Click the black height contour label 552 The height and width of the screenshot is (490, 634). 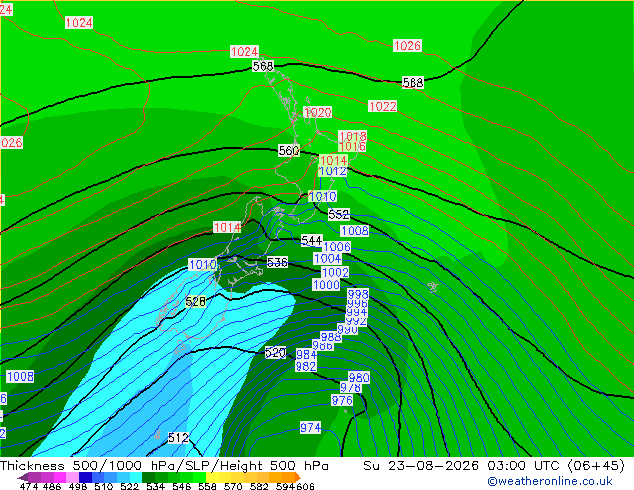pyautogui.click(x=339, y=214)
